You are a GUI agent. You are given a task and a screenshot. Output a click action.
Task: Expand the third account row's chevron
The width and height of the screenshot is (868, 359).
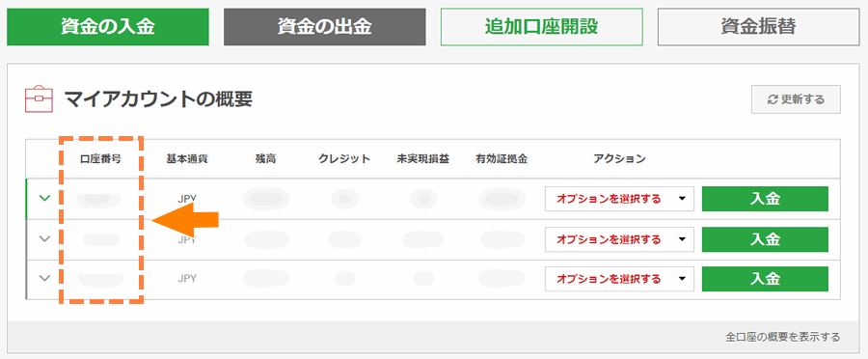coord(45,279)
